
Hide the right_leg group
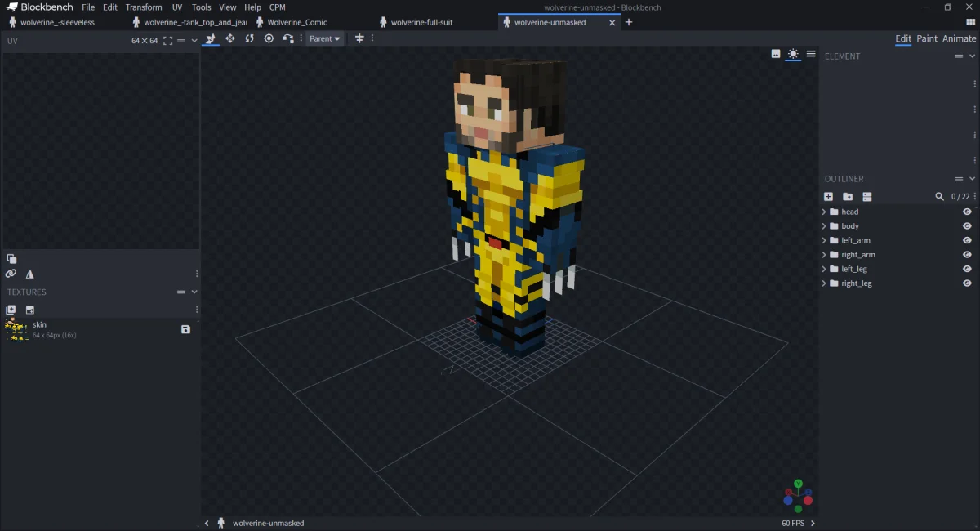tap(967, 283)
